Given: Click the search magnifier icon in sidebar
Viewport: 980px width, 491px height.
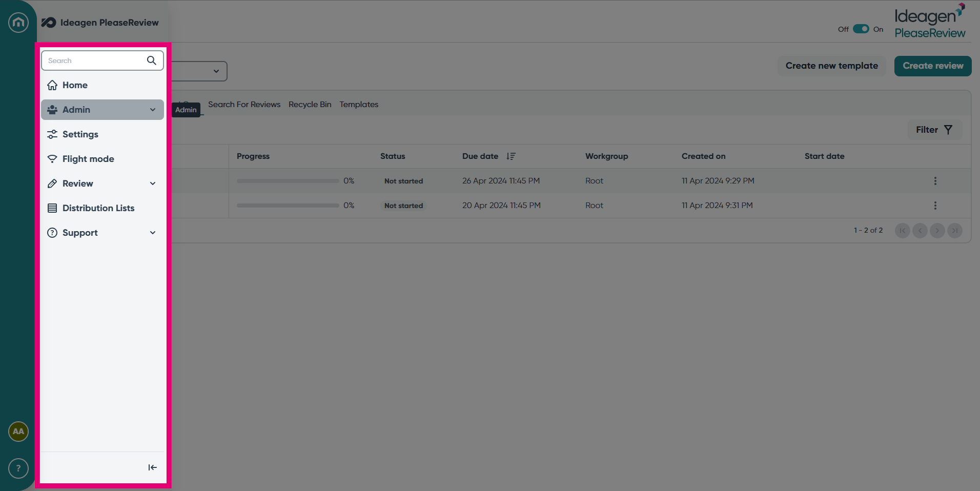Looking at the screenshot, I should pos(151,60).
